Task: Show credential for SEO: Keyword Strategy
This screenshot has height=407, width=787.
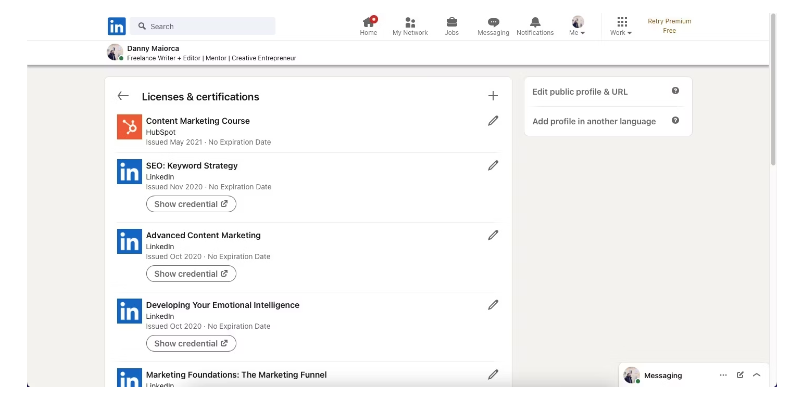Action: (191, 204)
